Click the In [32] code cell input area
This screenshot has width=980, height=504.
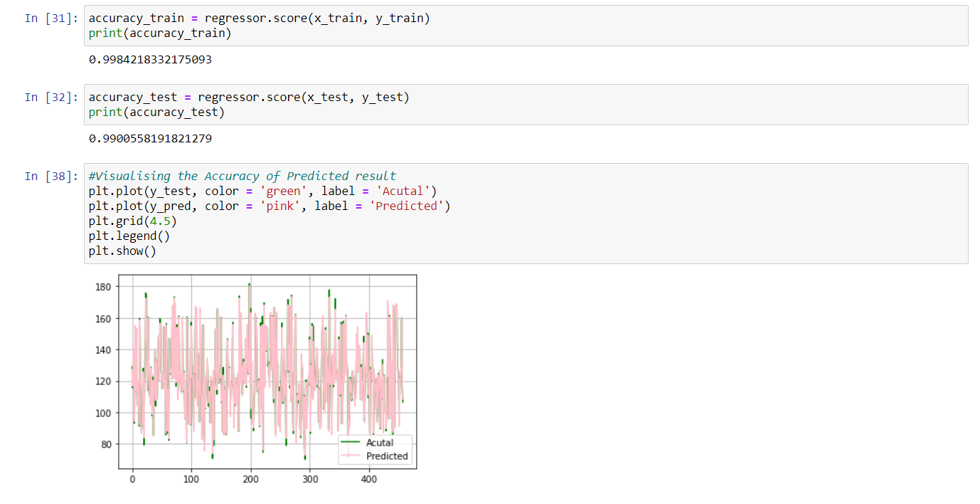[x=526, y=105]
